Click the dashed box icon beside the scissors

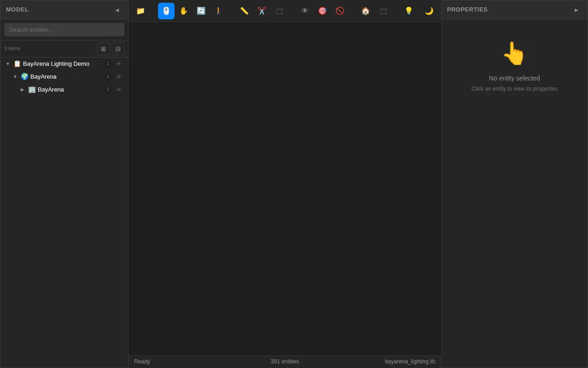click(x=279, y=11)
